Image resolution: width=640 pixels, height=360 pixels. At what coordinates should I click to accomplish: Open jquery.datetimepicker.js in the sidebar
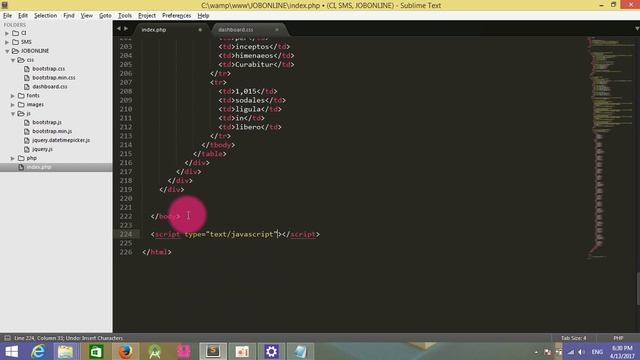(61, 140)
